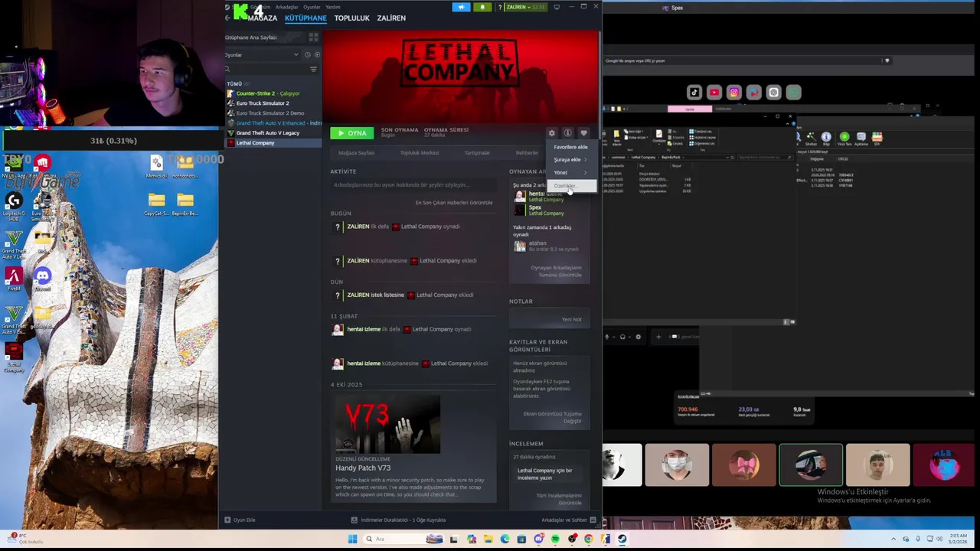Click Oyun Ekle at bottom left

click(x=240, y=520)
